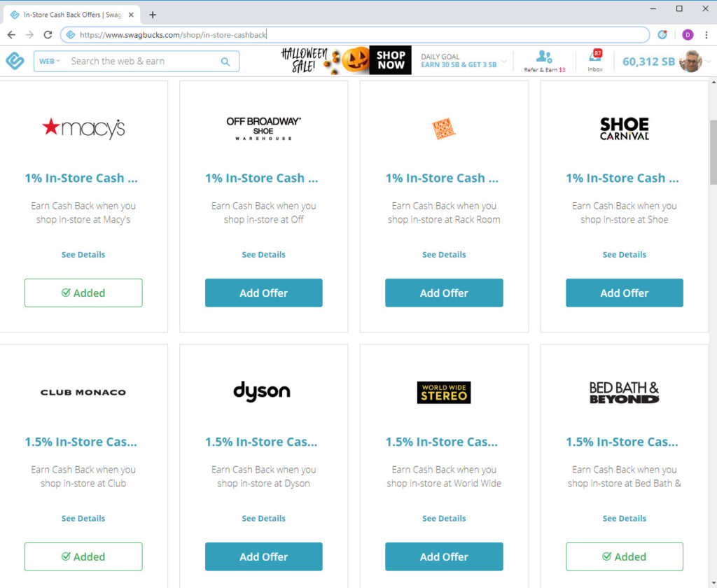
Task: Go back with the browser back arrow
Action: [x=12, y=35]
